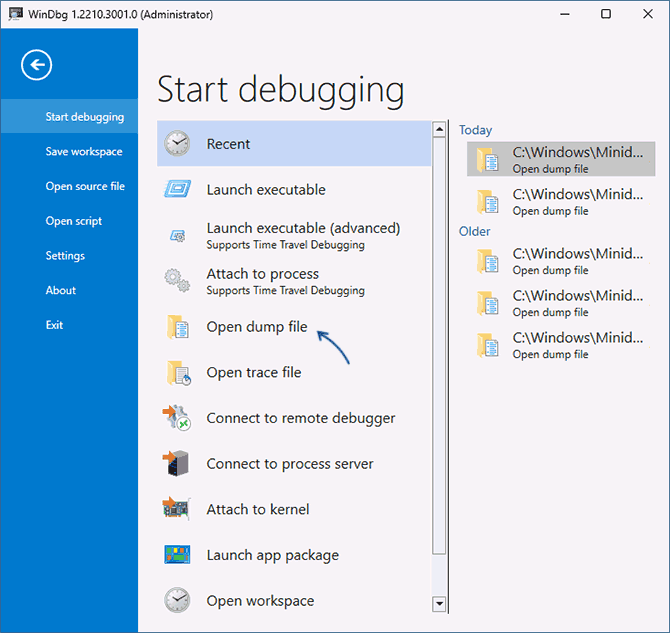Click the Connect to remote debugger icon

click(177, 418)
